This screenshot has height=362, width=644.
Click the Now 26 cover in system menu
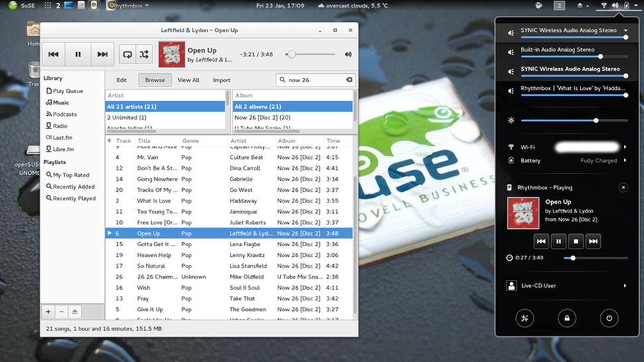tap(523, 213)
